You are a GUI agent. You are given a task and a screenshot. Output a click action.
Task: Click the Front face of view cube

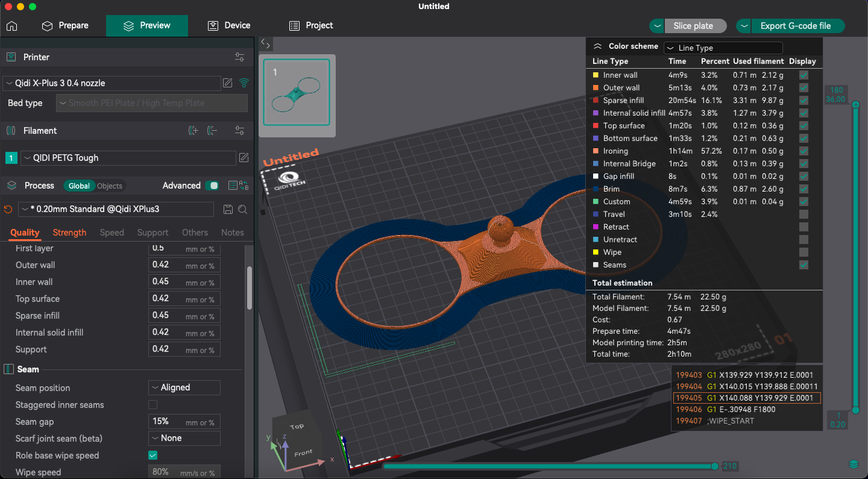(303, 452)
